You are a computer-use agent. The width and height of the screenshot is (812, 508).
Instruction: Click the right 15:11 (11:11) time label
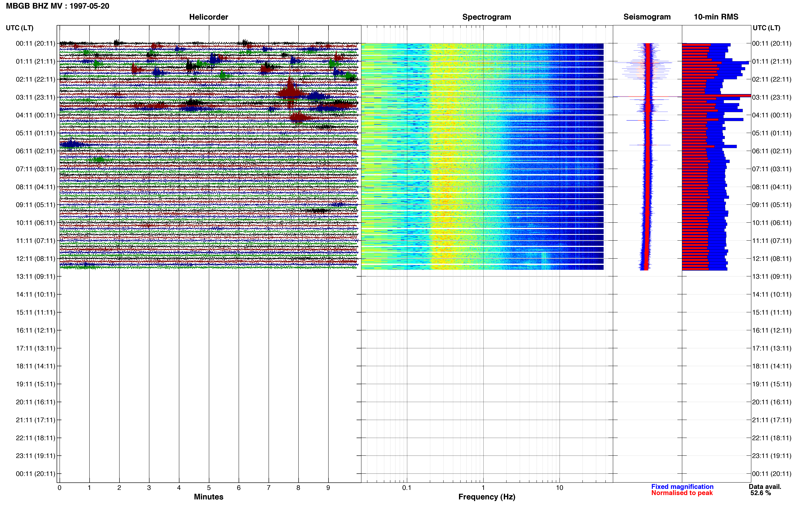(x=772, y=312)
